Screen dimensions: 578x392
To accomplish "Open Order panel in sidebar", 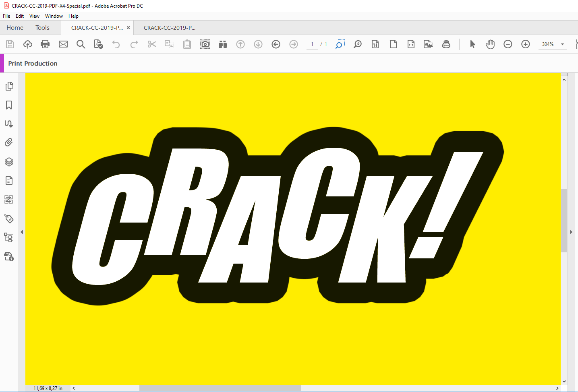I will (x=9, y=199).
